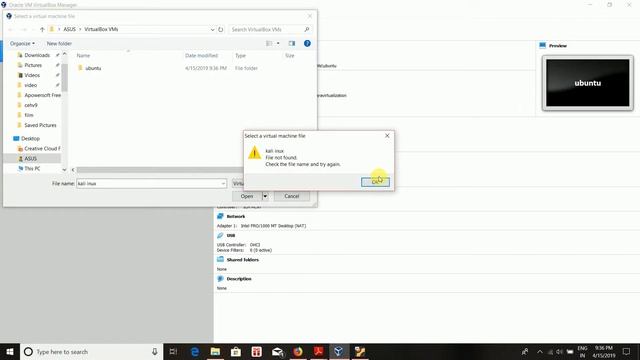
Task: Click Cancel in the file dialog
Action: [292, 196]
